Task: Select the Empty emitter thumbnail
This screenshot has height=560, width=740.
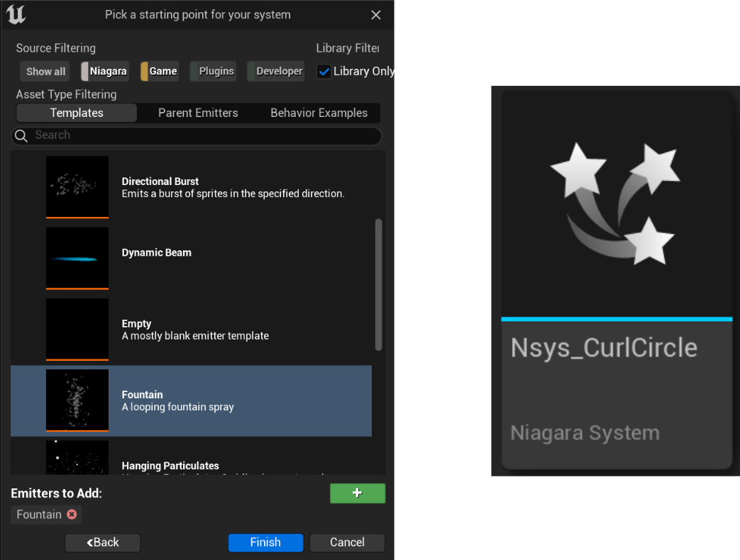Action: tap(77, 330)
